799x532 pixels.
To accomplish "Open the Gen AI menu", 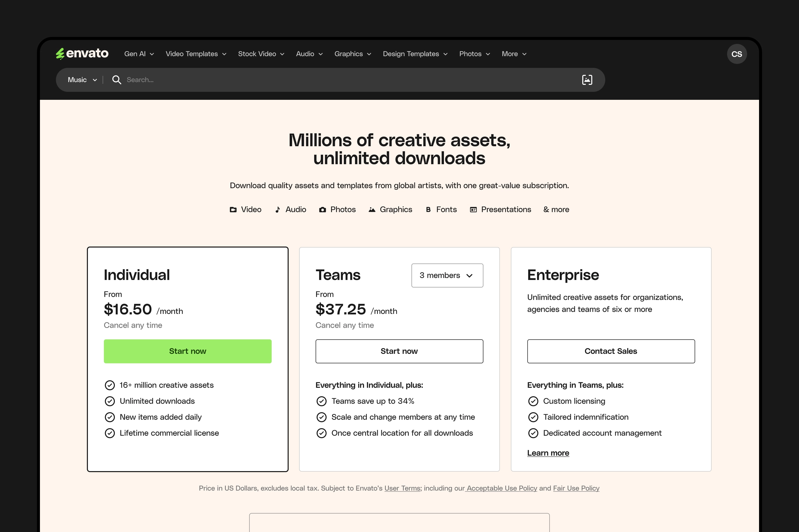I will click(139, 54).
